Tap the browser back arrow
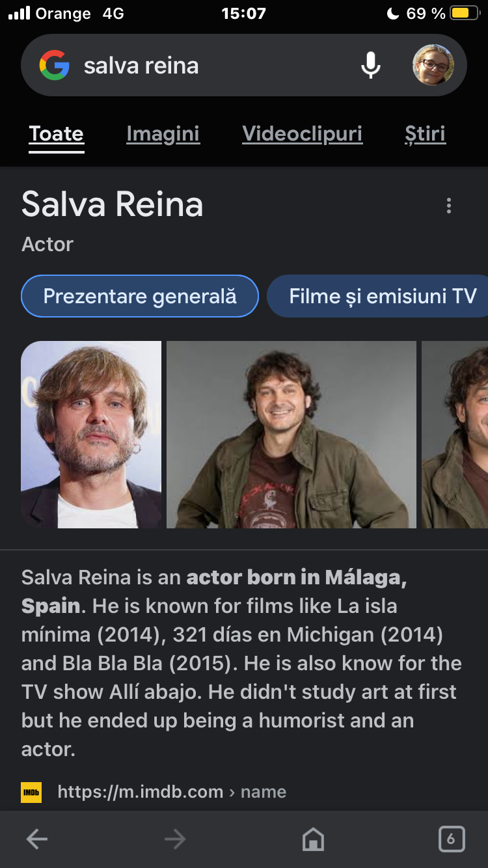The height and width of the screenshot is (868, 488). (x=37, y=839)
